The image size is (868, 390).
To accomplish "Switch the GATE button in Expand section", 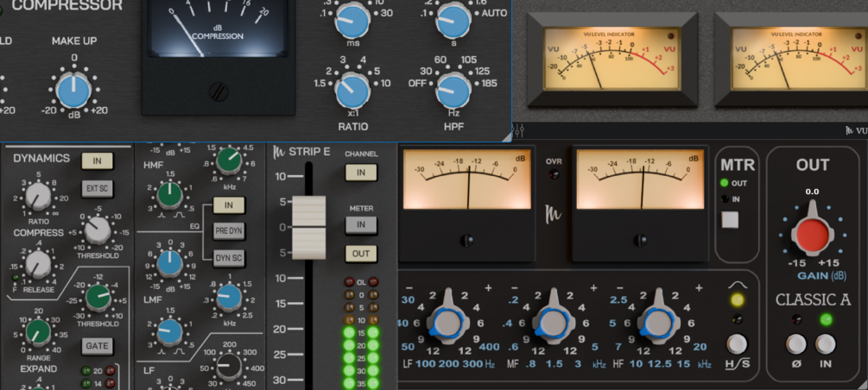I will pos(98,346).
